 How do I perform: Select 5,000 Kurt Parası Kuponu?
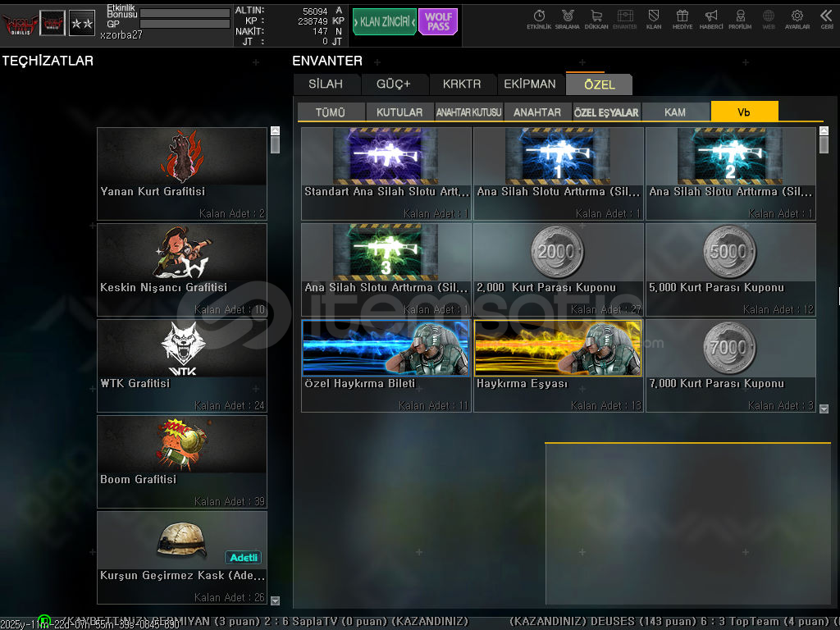point(731,269)
